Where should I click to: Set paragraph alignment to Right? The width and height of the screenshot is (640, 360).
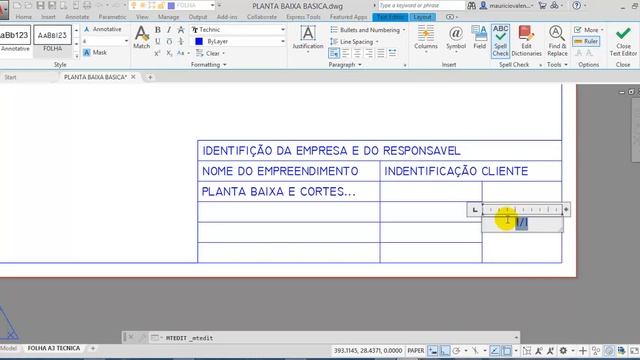[x=369, y=53]
